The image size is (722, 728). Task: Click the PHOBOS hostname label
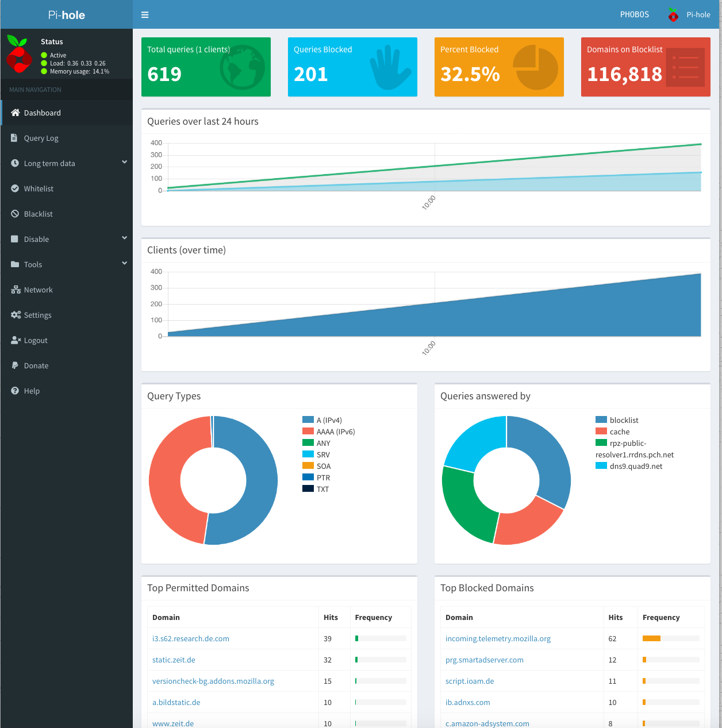635,15
